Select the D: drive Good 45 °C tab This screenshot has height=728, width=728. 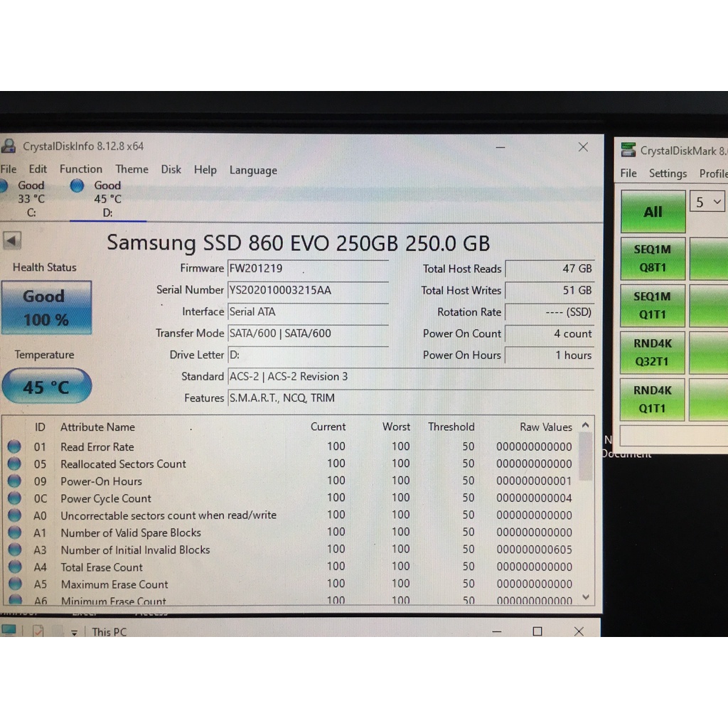coord(108,199)
